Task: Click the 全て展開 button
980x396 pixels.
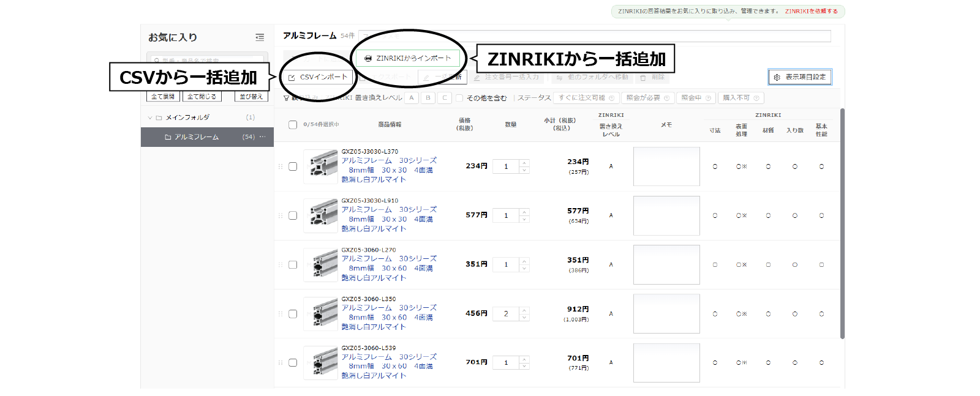Action: click(x=163, y=97)
